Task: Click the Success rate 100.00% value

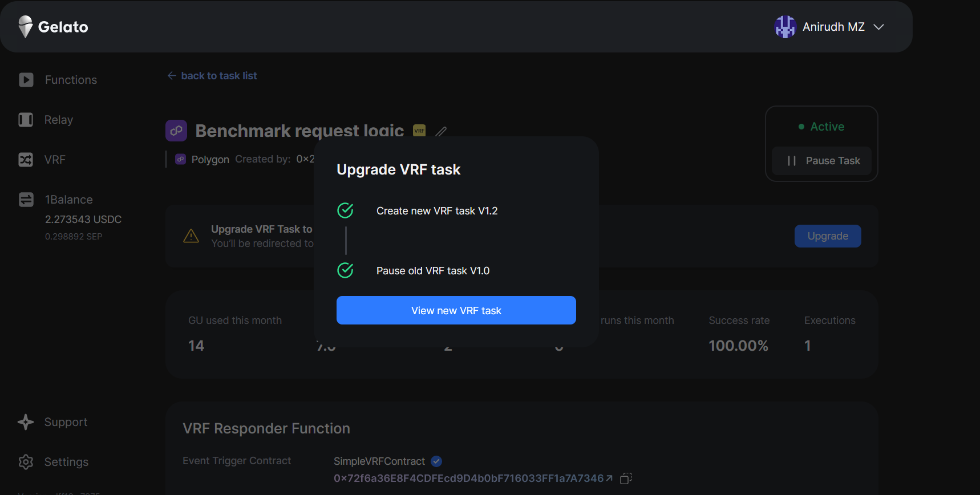Action: click(738, 346)
